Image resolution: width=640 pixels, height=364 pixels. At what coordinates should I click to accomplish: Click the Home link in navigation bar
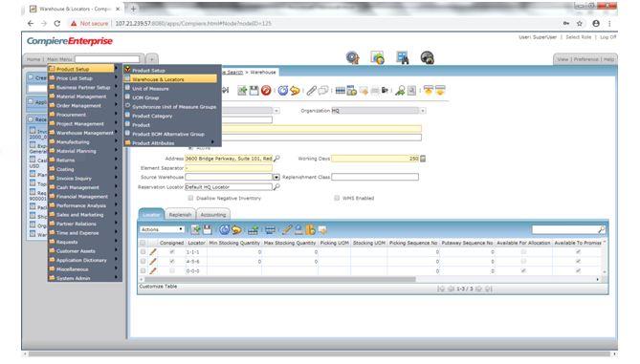click(33, 59)
